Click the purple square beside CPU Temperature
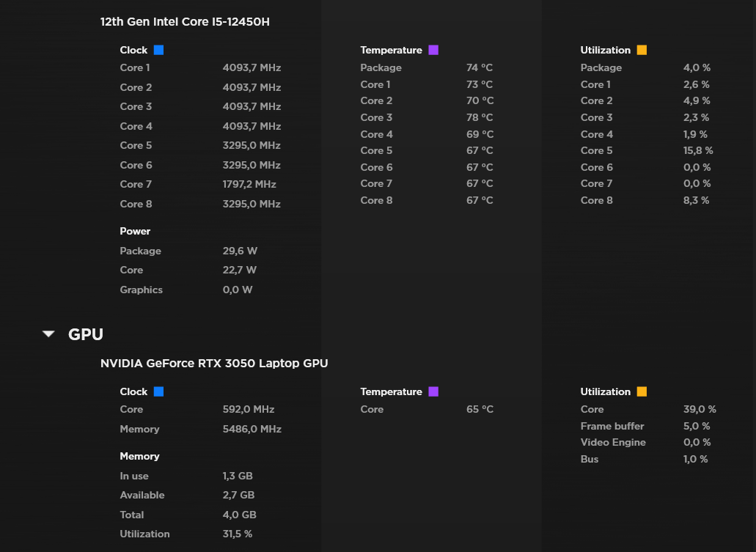The width and height of the screenshot is (756, 552). 433,51
